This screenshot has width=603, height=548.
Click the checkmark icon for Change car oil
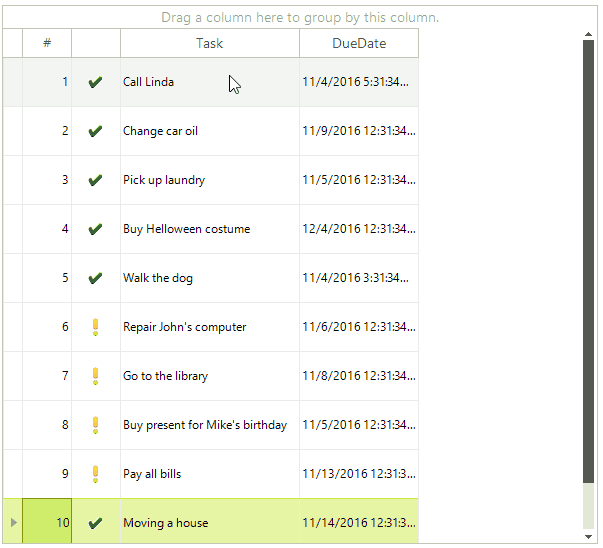[x=95, y=131]
